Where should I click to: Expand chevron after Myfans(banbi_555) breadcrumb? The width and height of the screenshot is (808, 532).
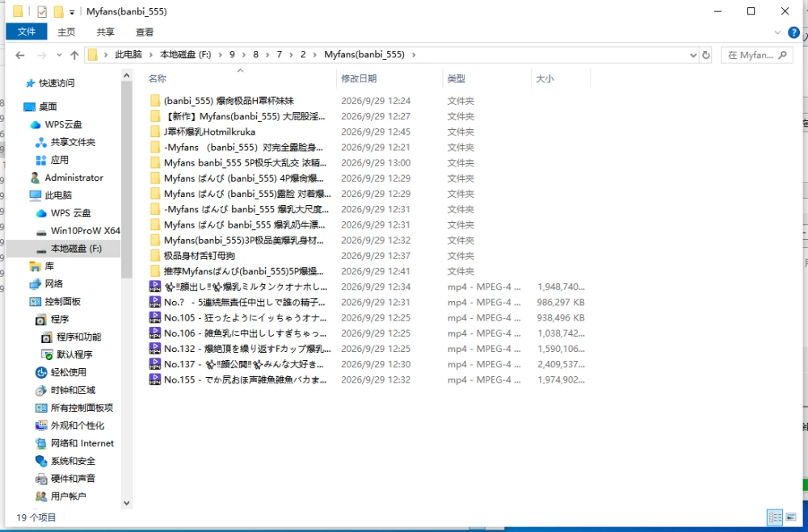tap(414, 55)
